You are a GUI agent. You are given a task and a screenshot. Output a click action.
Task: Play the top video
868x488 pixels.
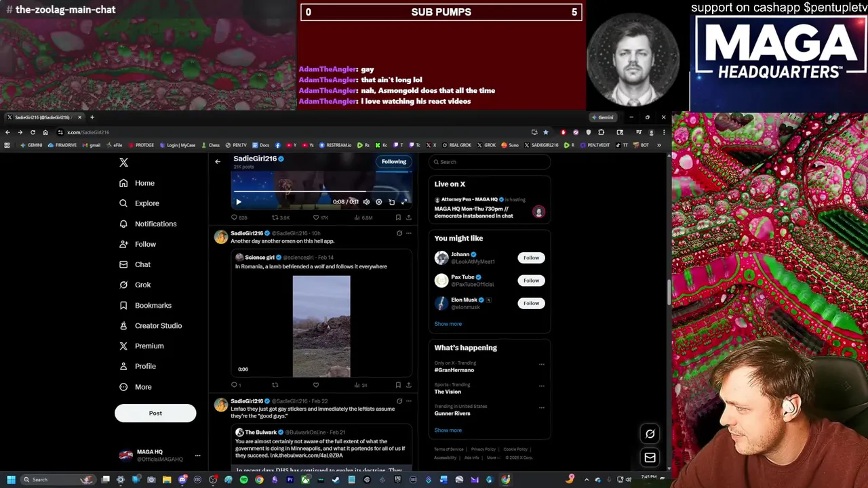pos(238,201)
